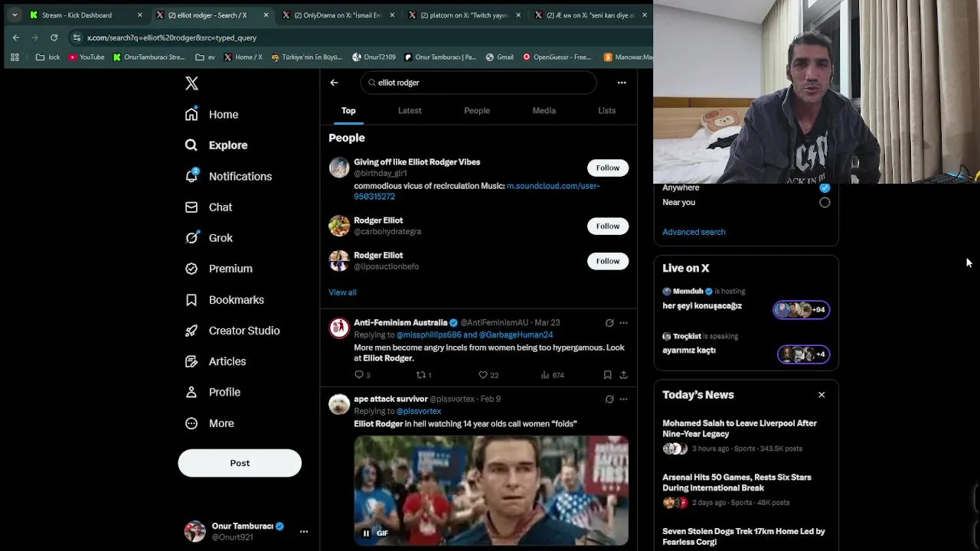Open browser apps grid in bookmarks bar
The image size is (980, 551).
point(15,57)
